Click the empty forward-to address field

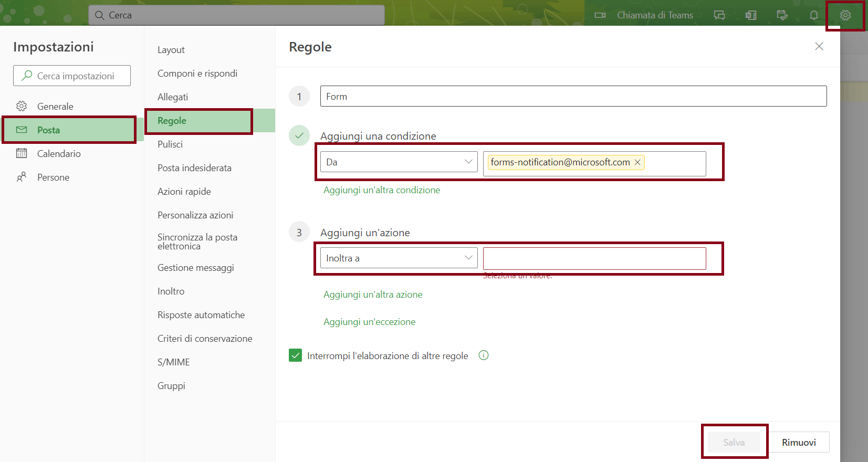click(x=594, y=258)
